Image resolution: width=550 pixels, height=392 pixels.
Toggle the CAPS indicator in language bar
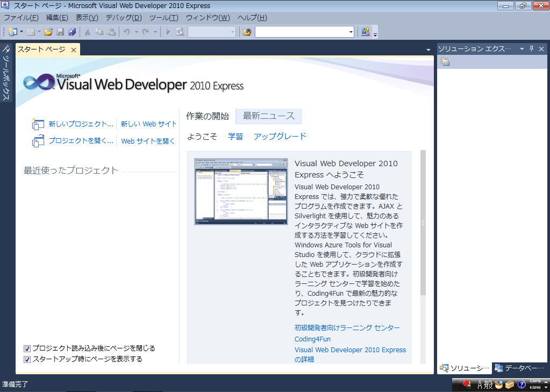(535, 381)
